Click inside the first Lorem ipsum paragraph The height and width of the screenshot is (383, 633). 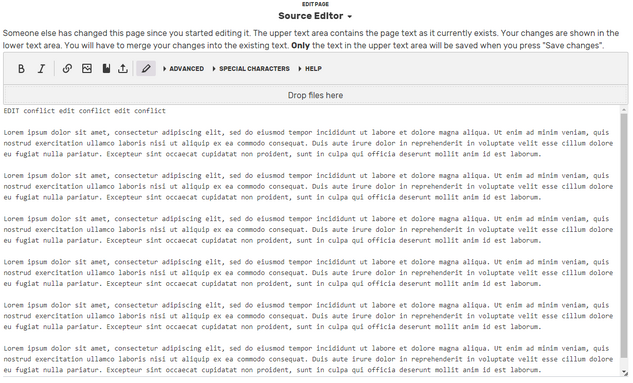[308, 143]
